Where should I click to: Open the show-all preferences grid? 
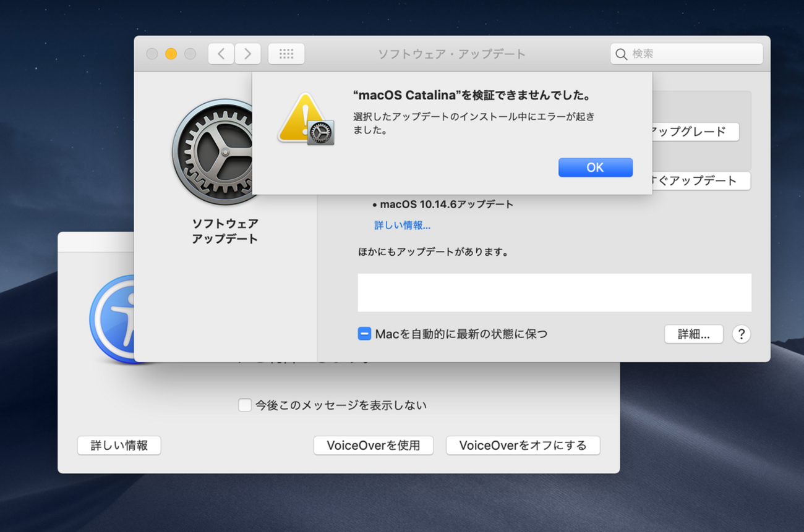pyautogui.click(x=286, y=54)
